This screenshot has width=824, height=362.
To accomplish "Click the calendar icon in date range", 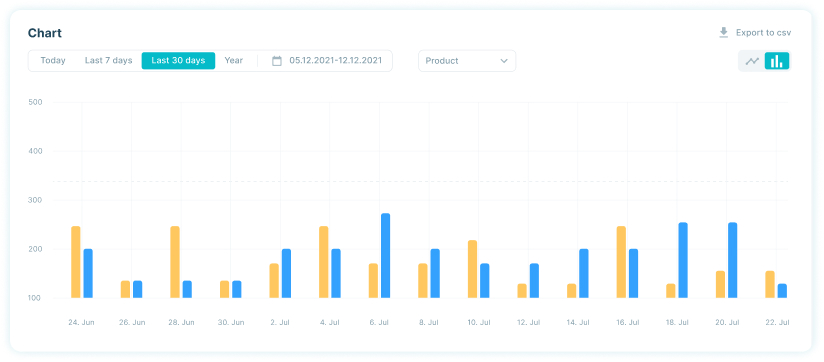I will click(277, 61).
